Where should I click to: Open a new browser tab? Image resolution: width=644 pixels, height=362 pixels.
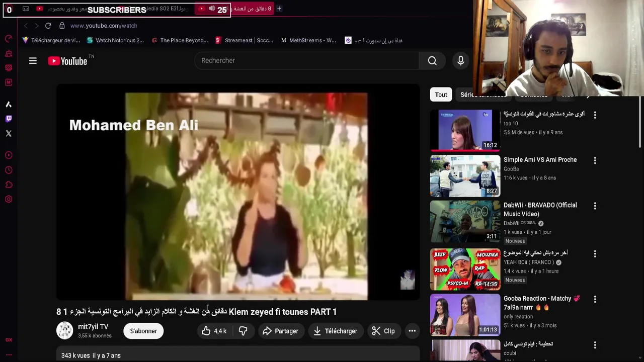(x=279, y=9)
